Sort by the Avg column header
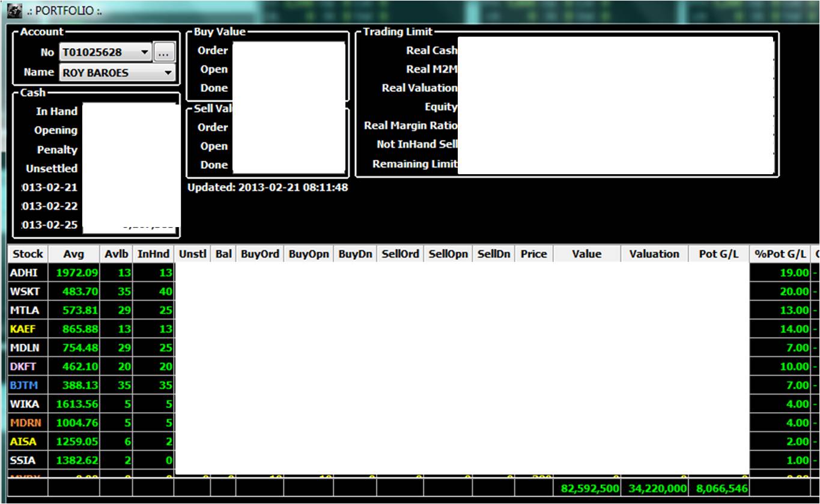820x504 pixels. point(74,254)
